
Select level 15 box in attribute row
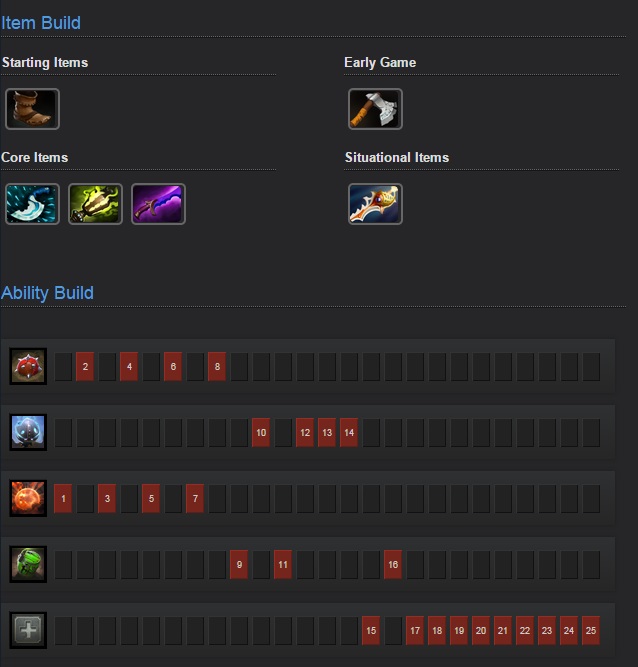(371, 630)
